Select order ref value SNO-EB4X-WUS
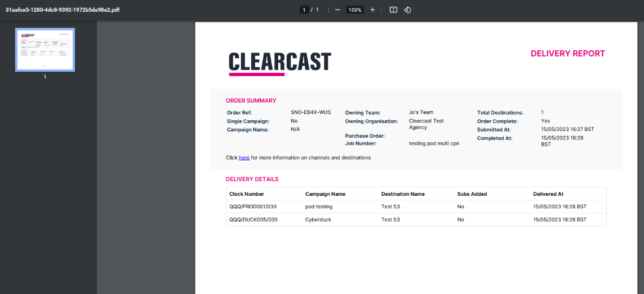644x294 pixels. (x=311, y=112)
